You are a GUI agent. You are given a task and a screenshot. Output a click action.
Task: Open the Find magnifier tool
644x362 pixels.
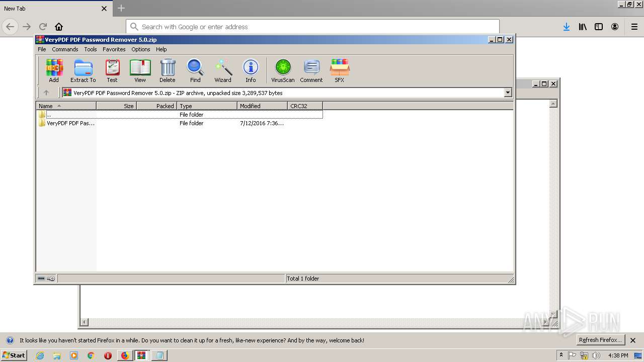pos(195,70)
